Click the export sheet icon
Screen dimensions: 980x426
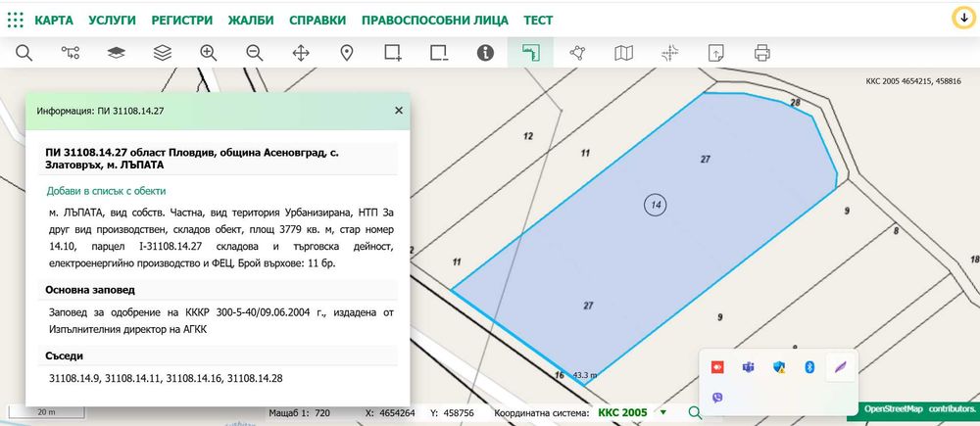click(715, 53)
